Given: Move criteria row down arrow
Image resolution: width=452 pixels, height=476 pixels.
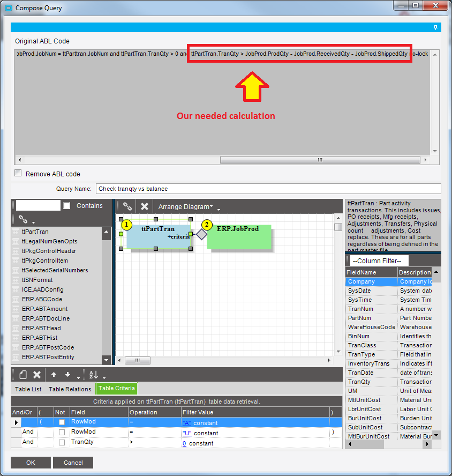Looking at the screenshot, I should (x=67, y=375).
